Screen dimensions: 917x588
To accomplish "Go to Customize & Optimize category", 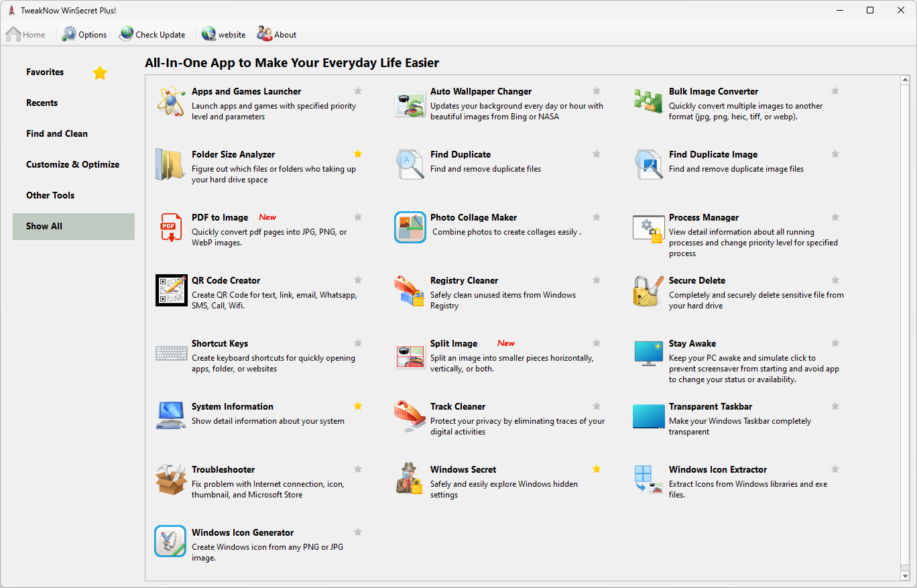I will [74, 165].
